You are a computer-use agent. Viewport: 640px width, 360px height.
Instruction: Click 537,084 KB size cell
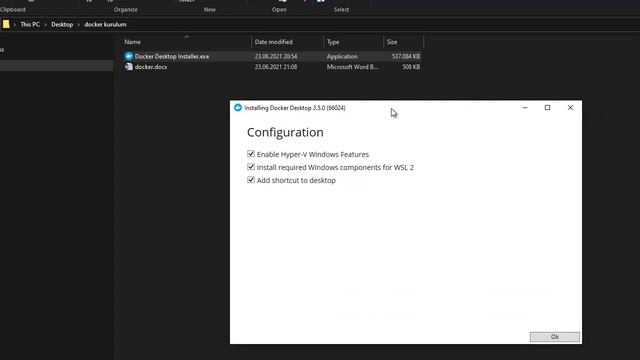[406, 56]
